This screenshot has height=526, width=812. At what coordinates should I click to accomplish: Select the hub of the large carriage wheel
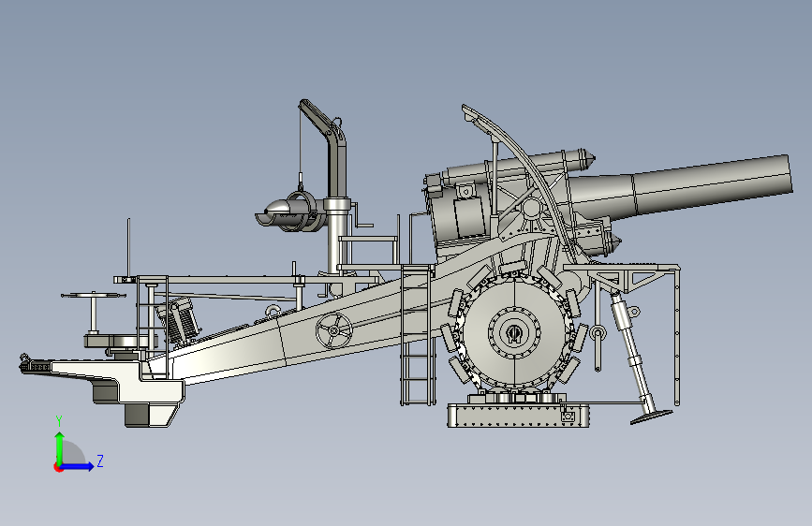point(514,332)
